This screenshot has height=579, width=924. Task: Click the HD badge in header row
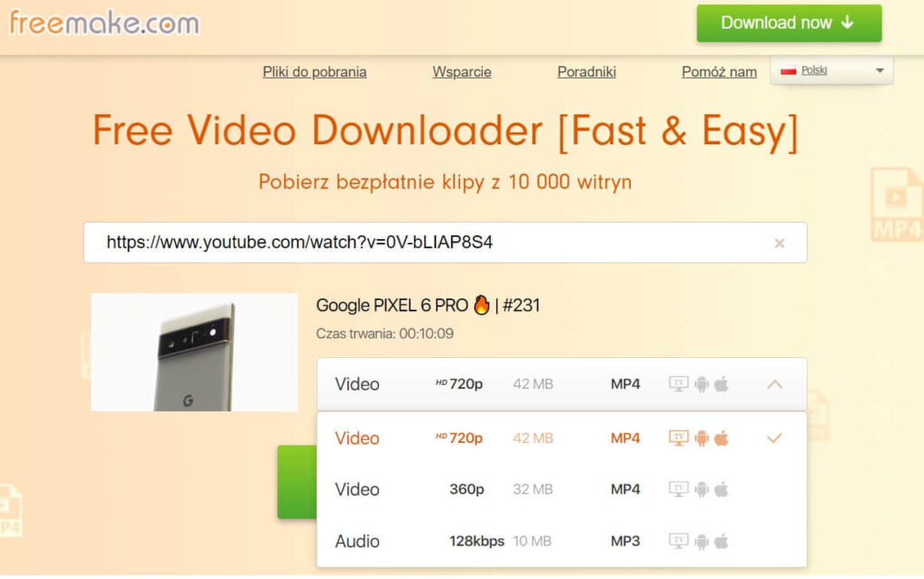tap(441, 383)
